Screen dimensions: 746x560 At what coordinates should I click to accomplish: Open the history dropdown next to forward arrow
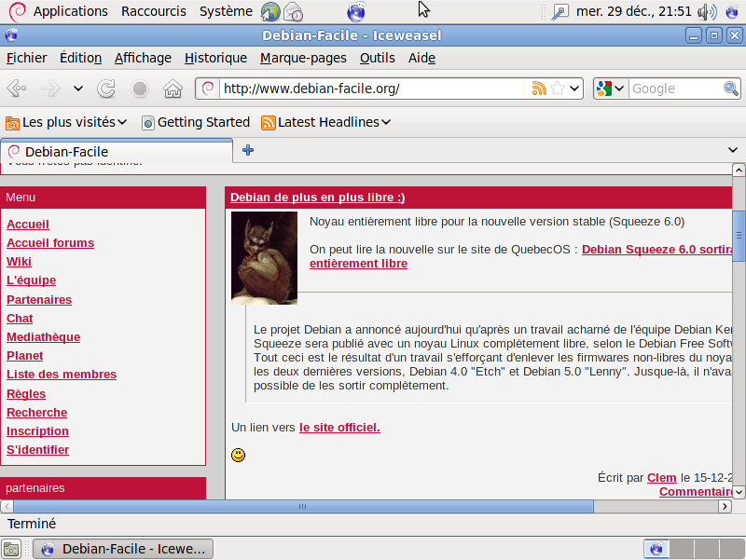click(78, 89)
